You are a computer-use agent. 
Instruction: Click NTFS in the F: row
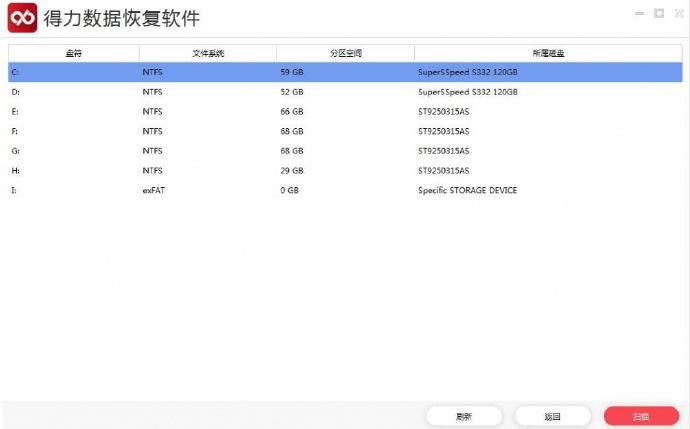(152, 131)
